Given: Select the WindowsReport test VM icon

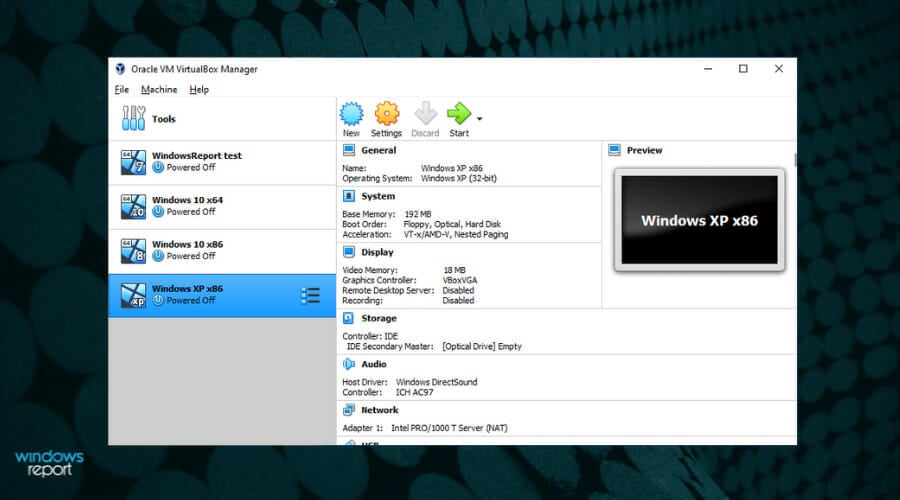Looking at the screenshot, I should click(133, 162).
